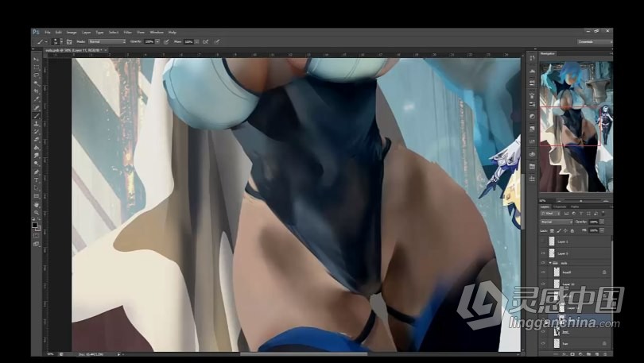
Task: Select the Eraser tool
Action: point(36,140)
